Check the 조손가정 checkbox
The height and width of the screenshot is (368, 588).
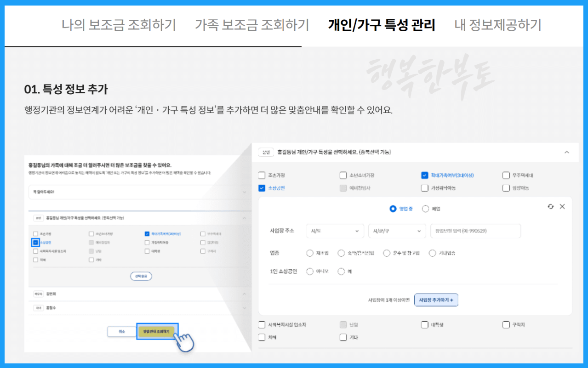pyautogui.click(x=262, y=175)
